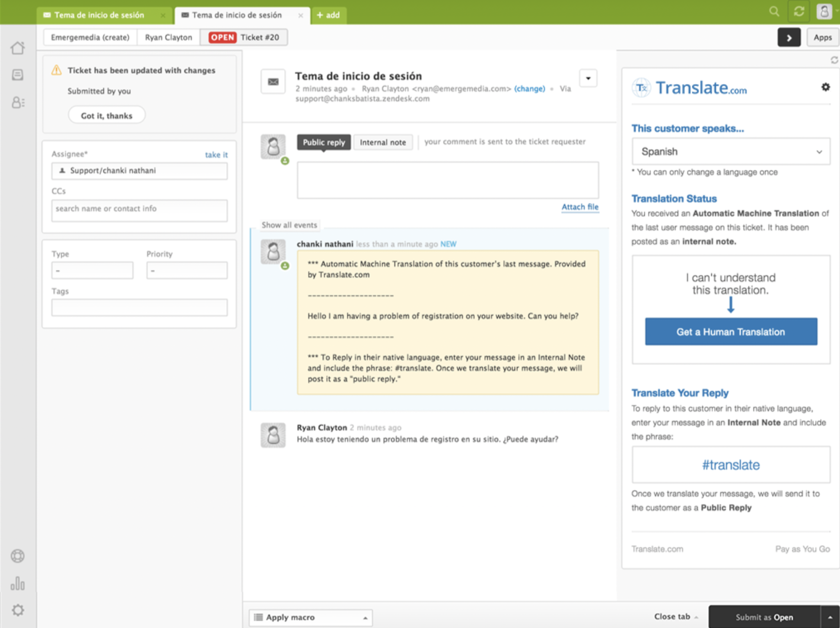Open Admin settings via the sidebar gear

click(x=18, y=611)
